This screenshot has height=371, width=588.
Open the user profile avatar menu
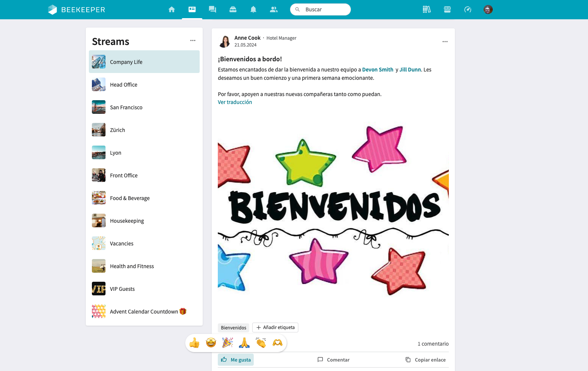pyautogui.click(x=488, y=9)
